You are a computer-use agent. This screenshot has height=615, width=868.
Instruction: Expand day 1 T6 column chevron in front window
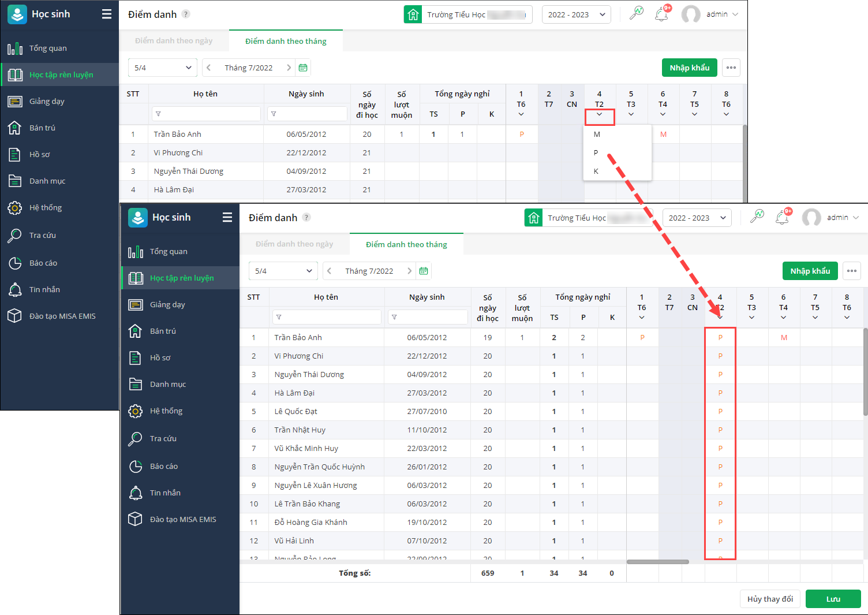642,317
